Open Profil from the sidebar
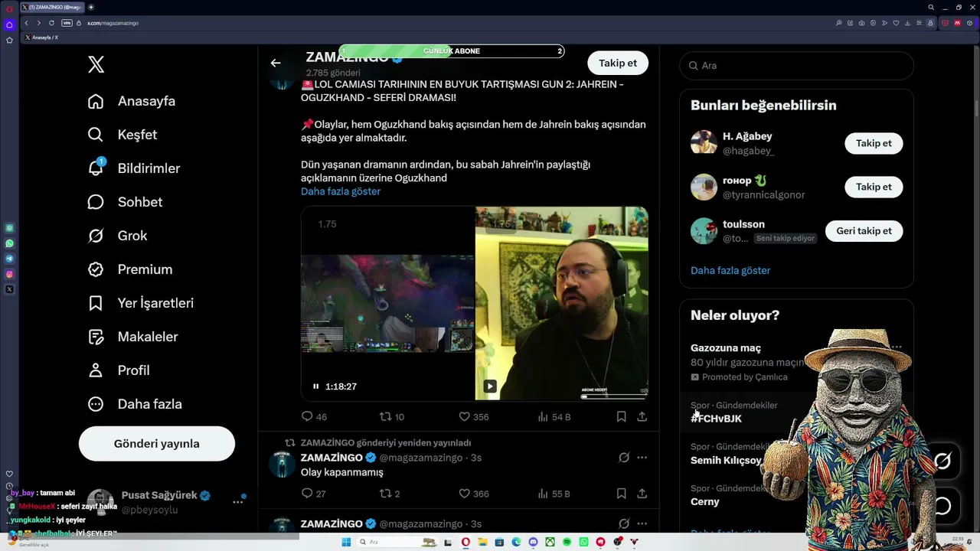This screenshot has width=980, height=551. (119, 370)
